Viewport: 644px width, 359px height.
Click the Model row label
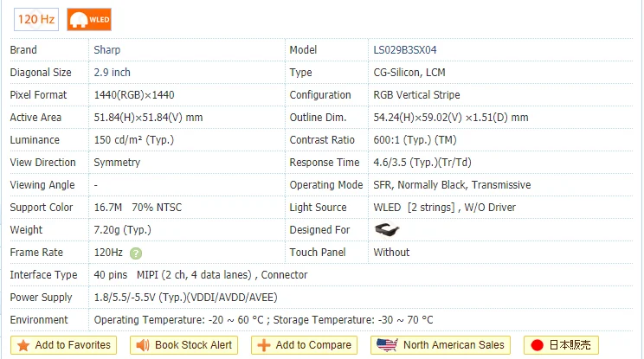[x=303, y=50]
